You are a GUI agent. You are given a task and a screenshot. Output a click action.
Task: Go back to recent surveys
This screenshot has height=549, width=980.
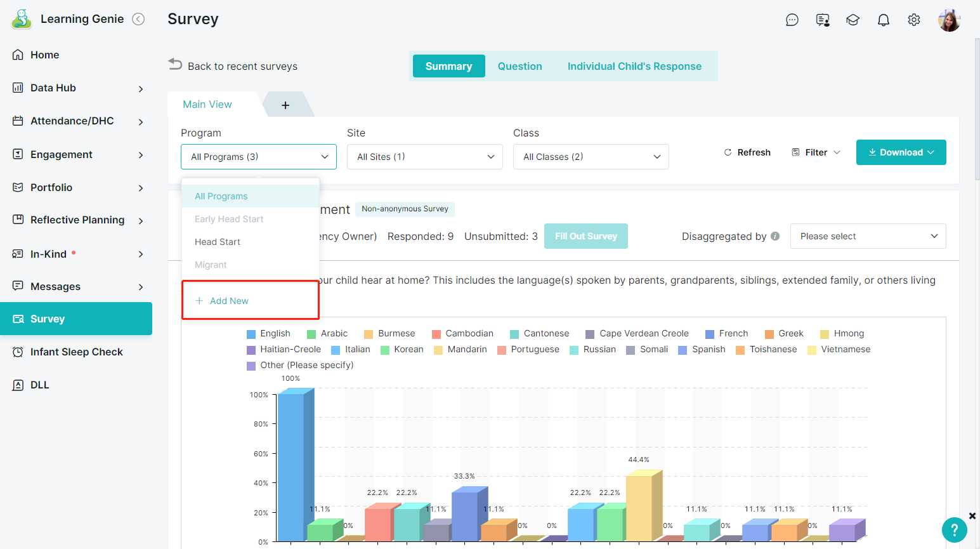[233, 66]
